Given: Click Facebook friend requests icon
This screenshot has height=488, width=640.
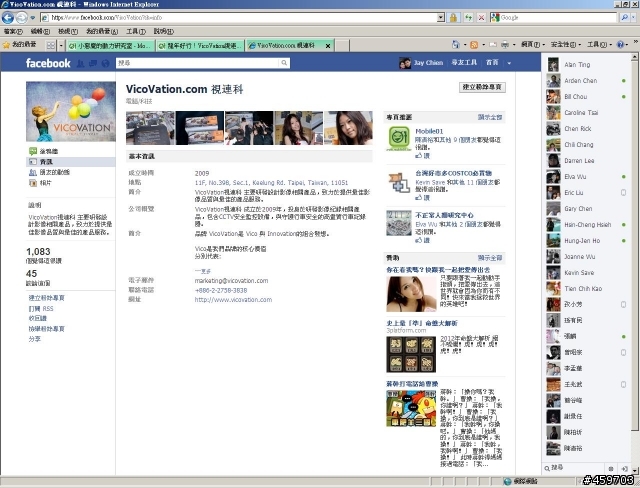Looking at the screenshot, I should coord(80,63).
